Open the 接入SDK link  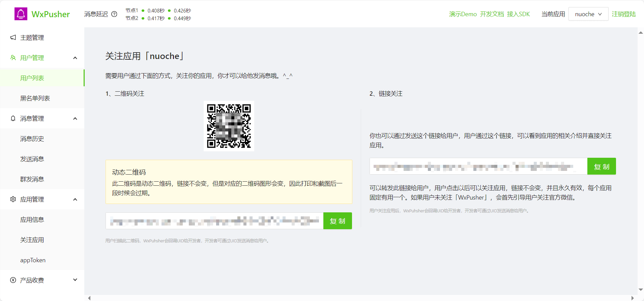519,14
